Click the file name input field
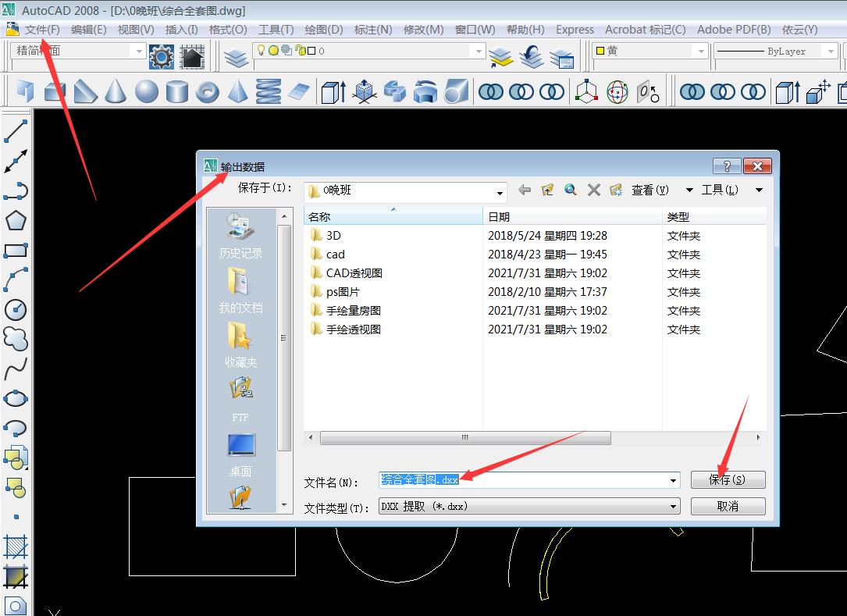 click(523, 480)
